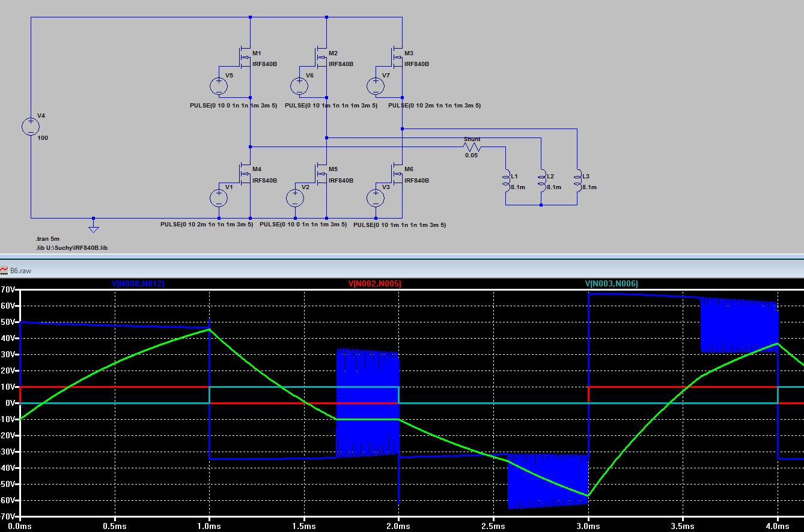
Task: Click the IRF840B label of M1
Action: (265, 64)
